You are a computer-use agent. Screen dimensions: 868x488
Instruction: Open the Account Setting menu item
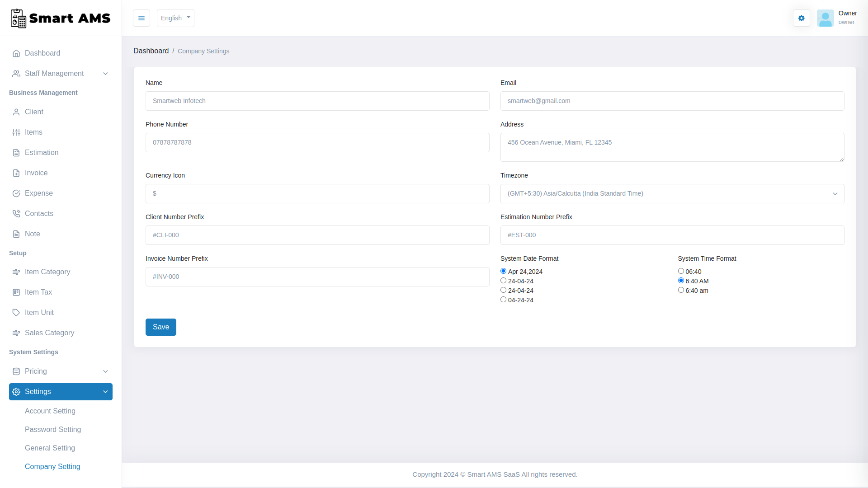tap(50, 411)
